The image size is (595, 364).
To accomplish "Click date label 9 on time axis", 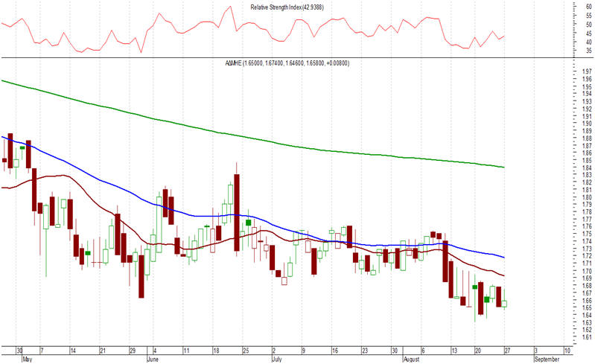I will coord(304,351).
